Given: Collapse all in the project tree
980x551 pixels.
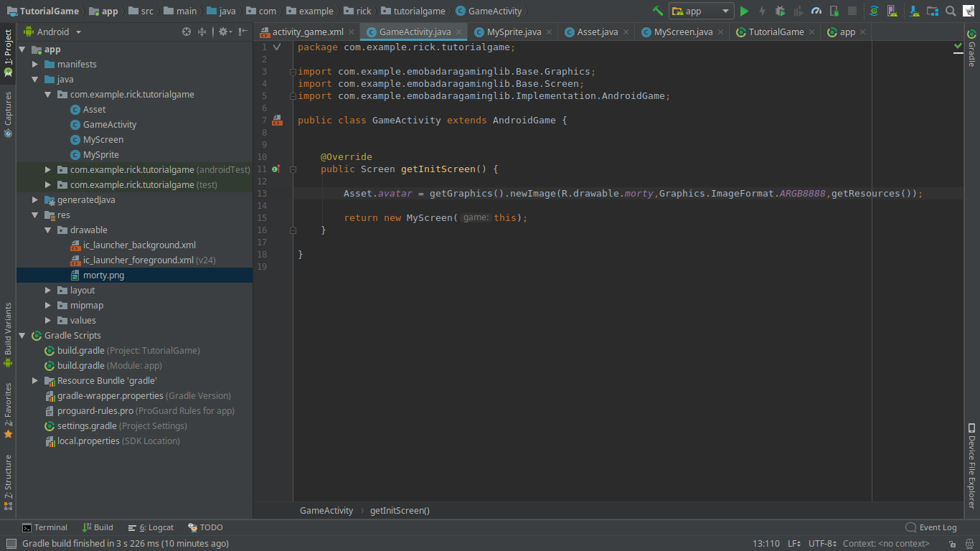Looking at the screenshot, I should 202,32.
